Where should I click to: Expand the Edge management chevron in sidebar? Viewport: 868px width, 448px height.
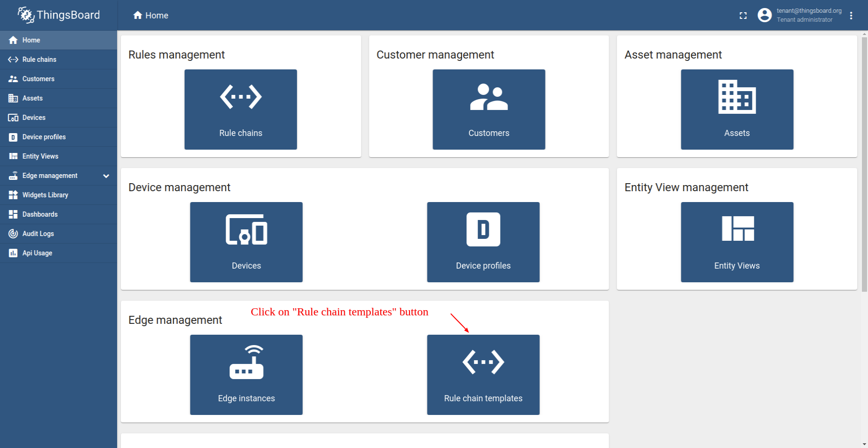pyautogui.click(x=106, y=176)
